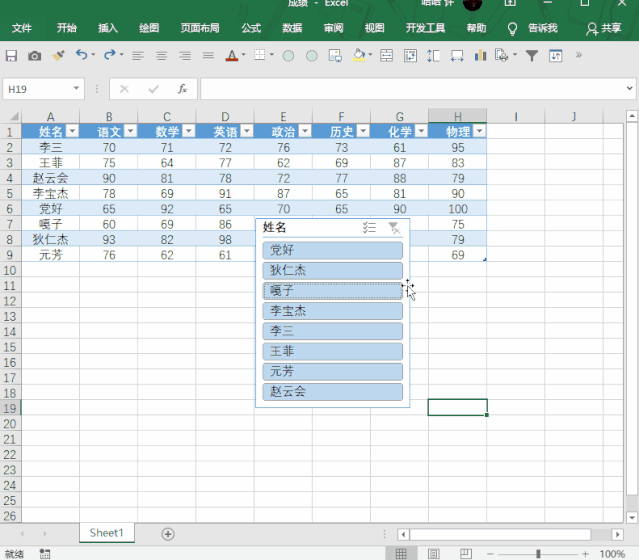Click the horizontal scrollbar right arrow

coord(618,534)
